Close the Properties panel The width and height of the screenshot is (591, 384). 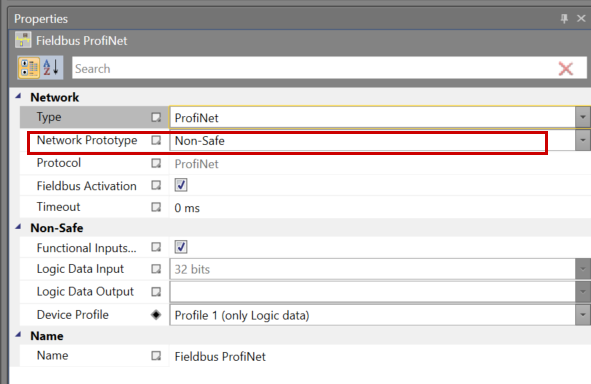(581, 18)
